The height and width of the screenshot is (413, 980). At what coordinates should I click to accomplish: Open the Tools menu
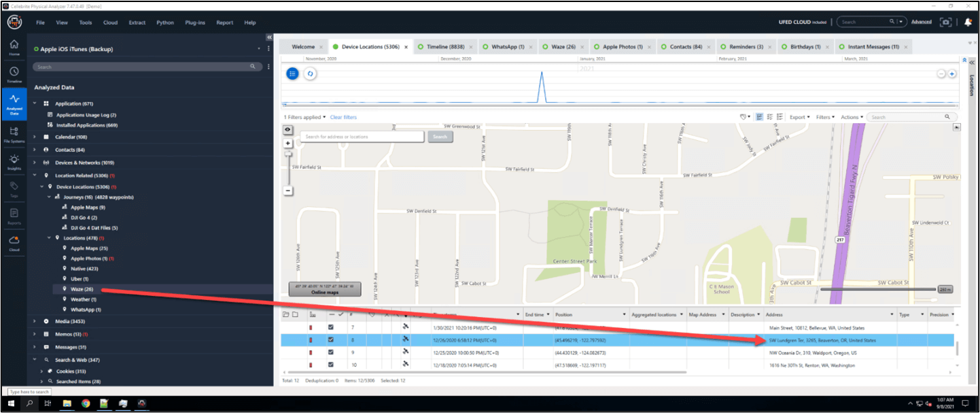[x=85, y=22]
